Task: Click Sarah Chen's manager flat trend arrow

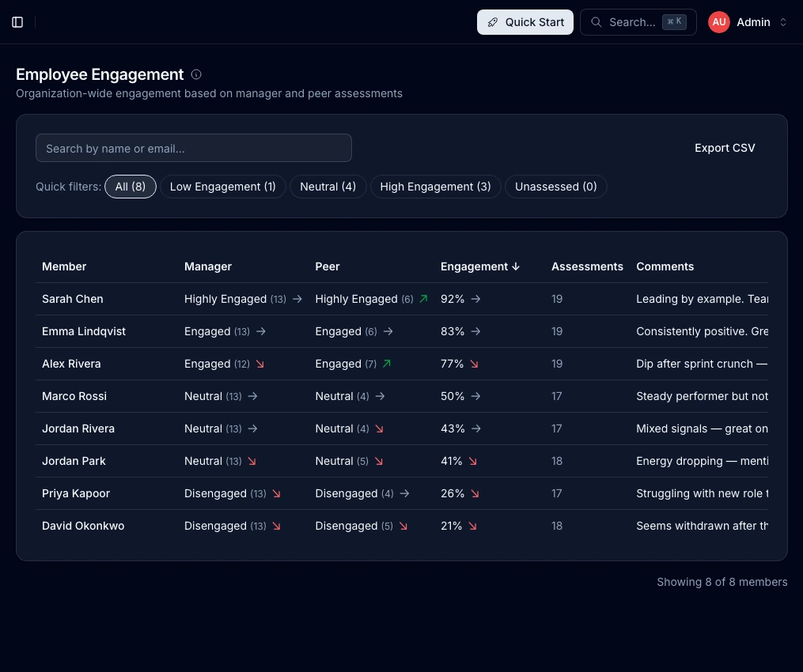Action: [297, 299]
